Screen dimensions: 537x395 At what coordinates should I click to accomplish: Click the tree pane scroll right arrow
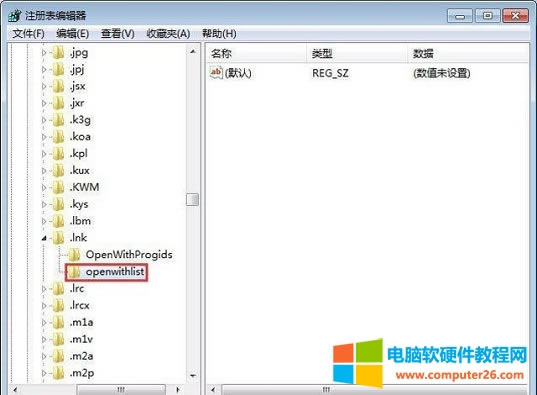[x=178, y=390]
